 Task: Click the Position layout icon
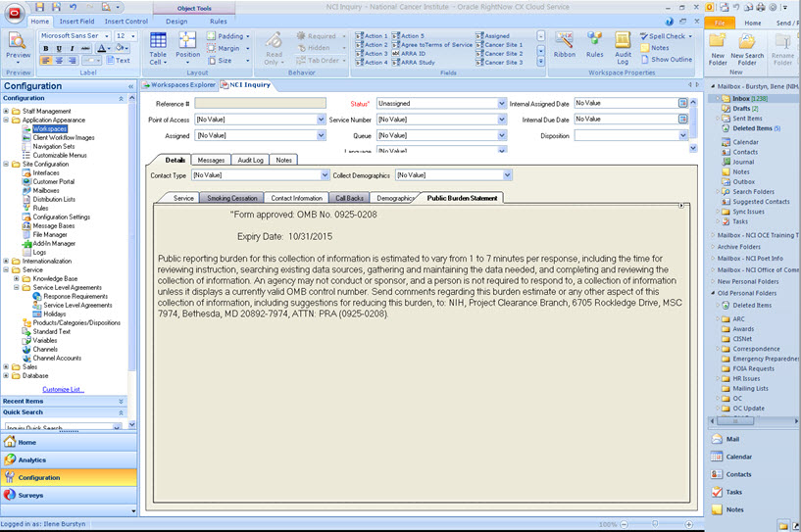(187, 45)
